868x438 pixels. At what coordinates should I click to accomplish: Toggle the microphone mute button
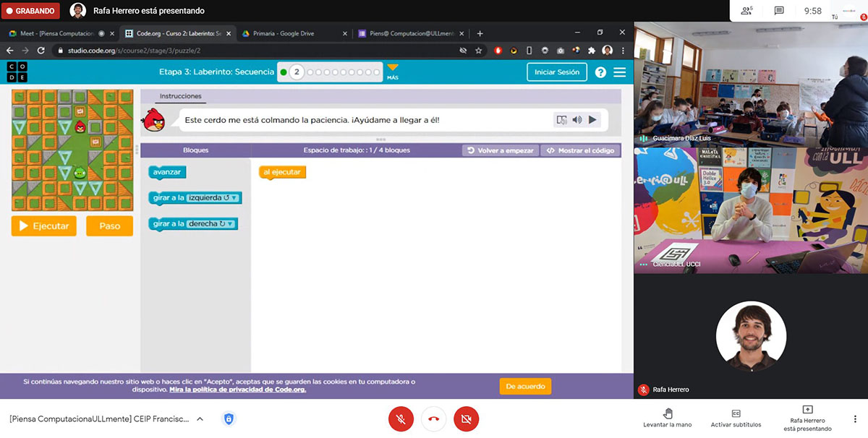[x=401, y=418]
